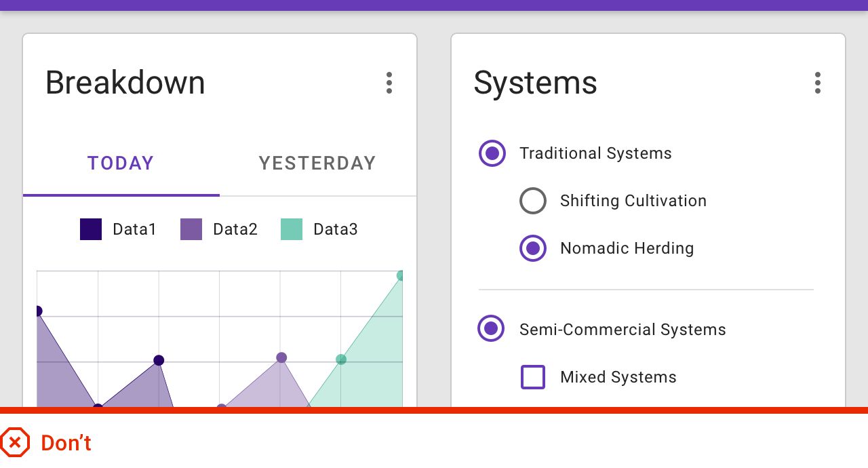Viewport: 868px width, 468px height.
Task: Toggle the Data1 legend label
Action: pyautogui.click(x=134, y=229)
